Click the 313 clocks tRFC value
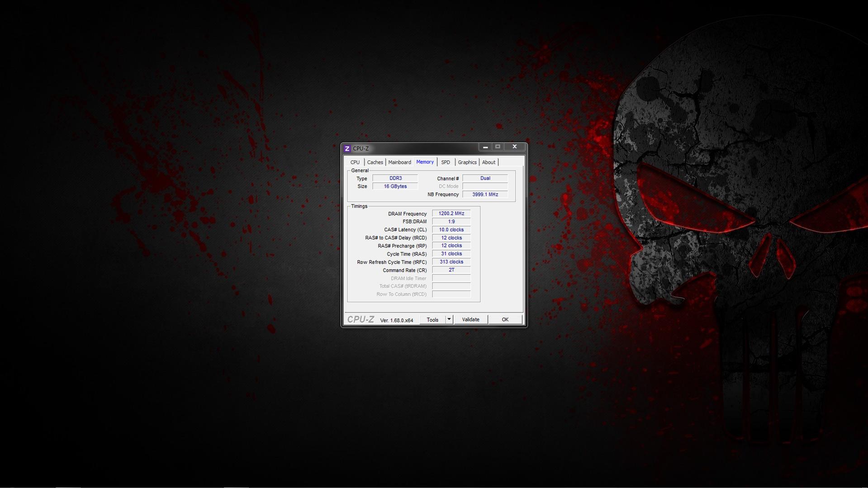This screenshot has width=868, height=488. (451, 262)
